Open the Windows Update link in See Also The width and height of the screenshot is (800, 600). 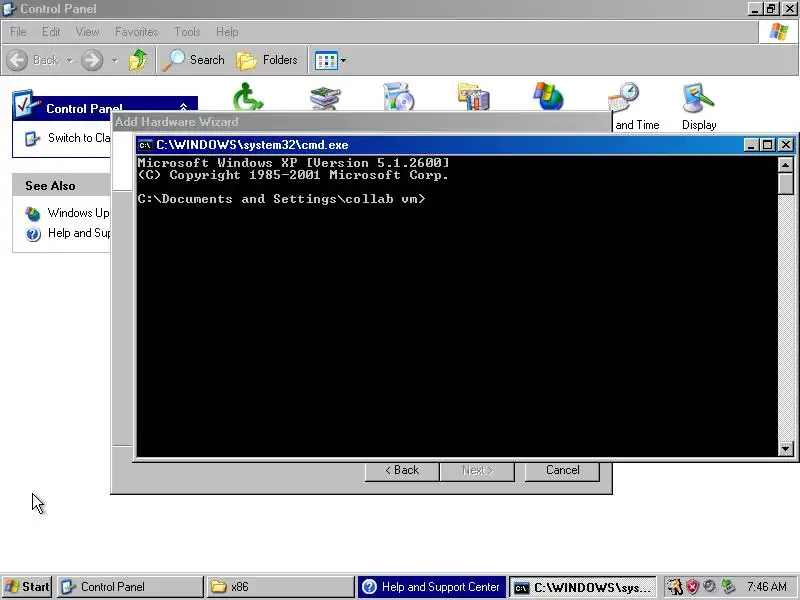pyautogui.click(x=79, y=213)
